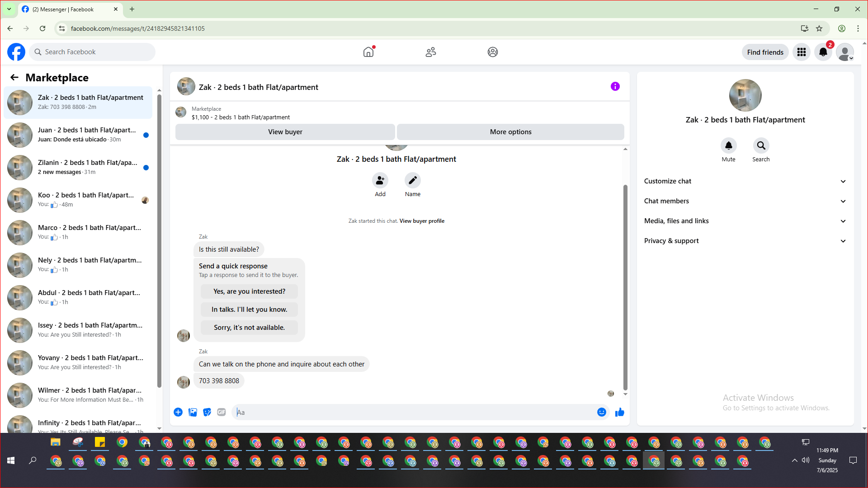Image resolution: width=868 pixels, height=488 pixels.
Task: Mute the Zak conversation notifications
Action: click(728, 145)
